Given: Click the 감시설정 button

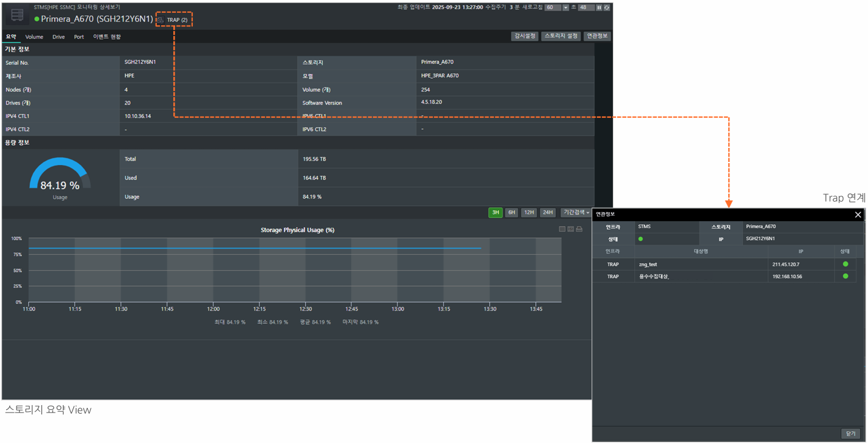Looking at the screenshot, I should pos(524,36).
